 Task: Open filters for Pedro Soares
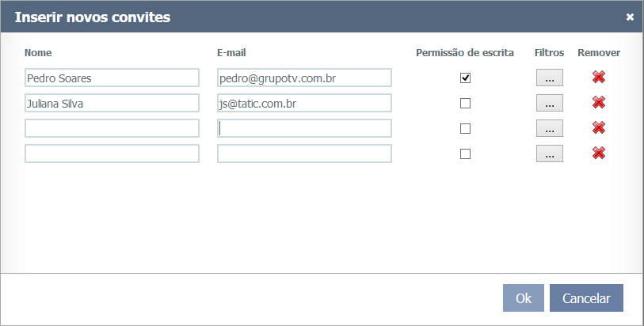pos(549,78)
